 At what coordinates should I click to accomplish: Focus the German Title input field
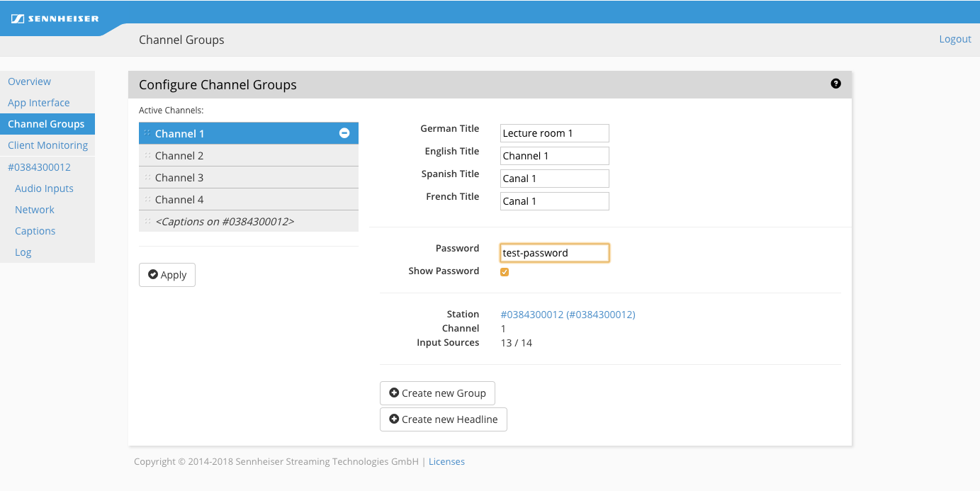tap(554, 133)
